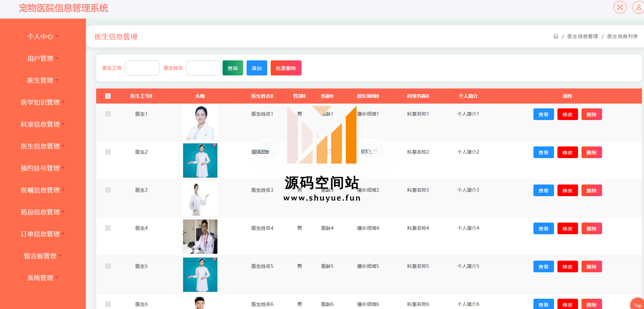The image size is (644, 309).
Task: Focus the 医生工号 search input
Action: click(142, 68)
